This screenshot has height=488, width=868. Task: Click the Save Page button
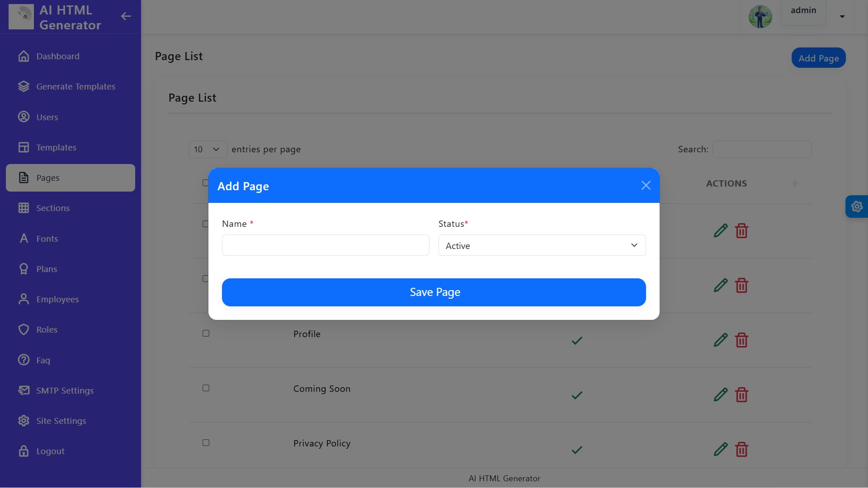tap(434, 292)
